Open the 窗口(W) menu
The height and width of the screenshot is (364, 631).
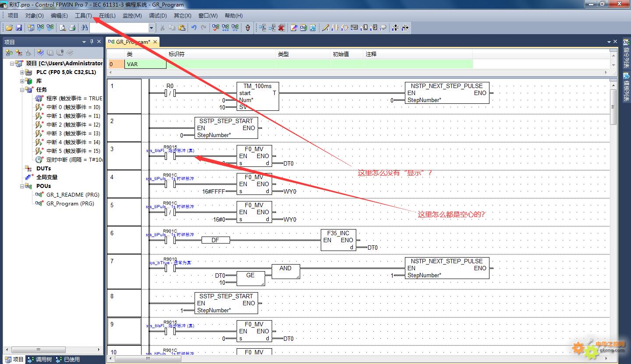[208, 15]
